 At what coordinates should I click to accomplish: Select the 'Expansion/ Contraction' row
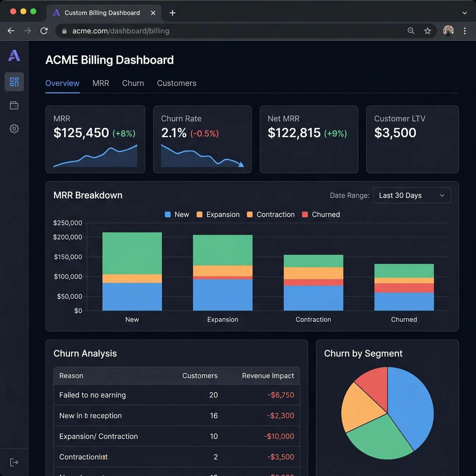pyautogui.click(x=177, y=436)
